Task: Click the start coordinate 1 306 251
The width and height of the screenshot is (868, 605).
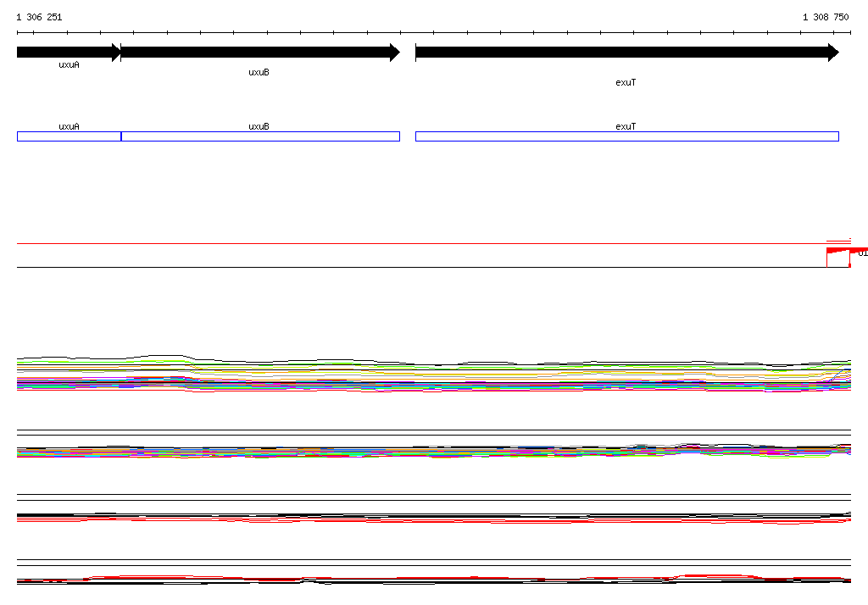Action: pos(39,17)
